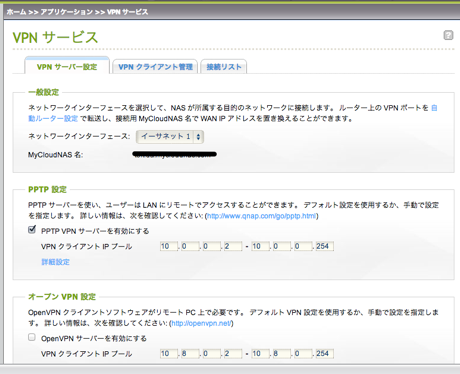Click the MyCloudNAS 名 label
The width and height of the screenshot is (460, 374).
point(55,155)
